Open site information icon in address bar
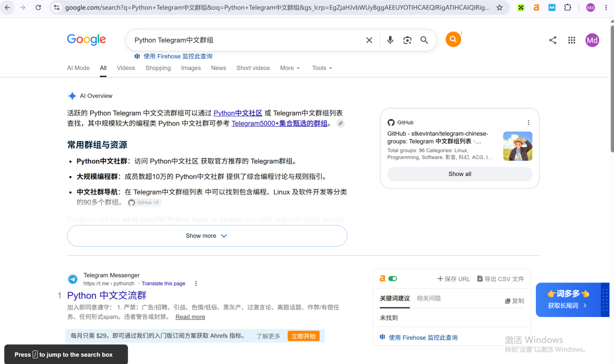Screen dimensions: 614x364 (x=57, y=8)
